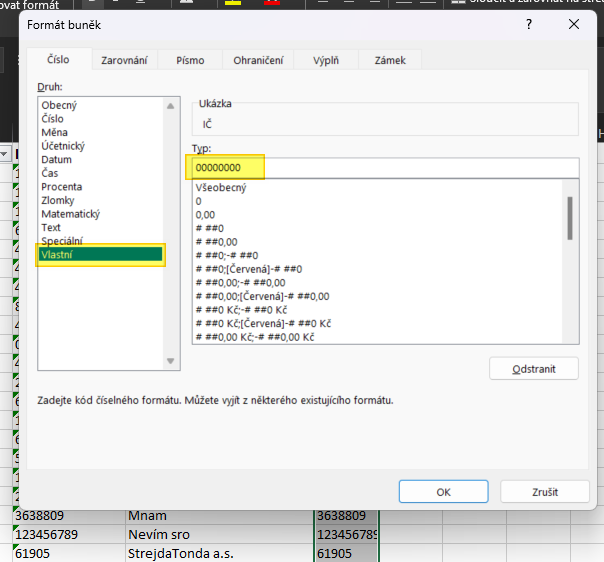Open the Písmo tab
The height and width of the screenshot is (562, 604).
coord(190,61)
